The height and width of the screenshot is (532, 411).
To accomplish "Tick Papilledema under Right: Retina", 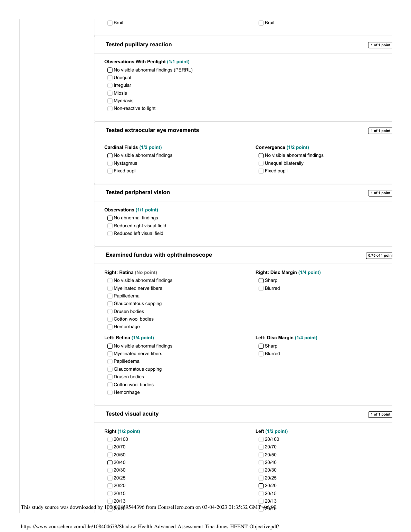I will (110, 296).
